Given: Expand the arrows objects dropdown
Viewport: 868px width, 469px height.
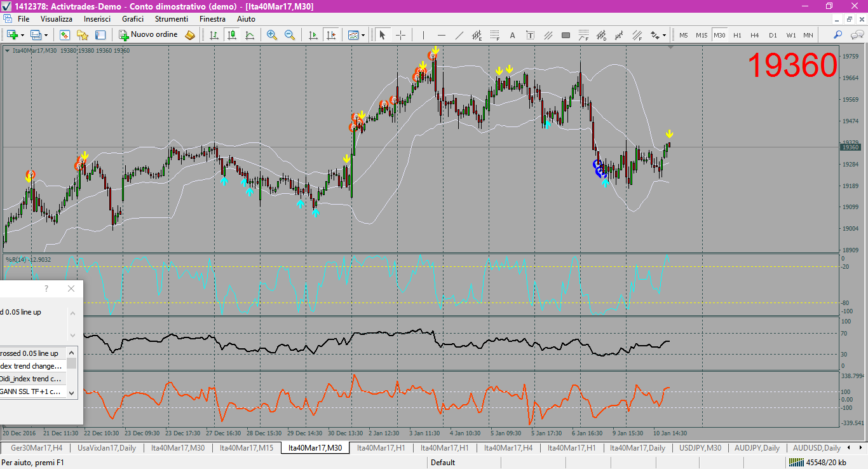Looking at the screenshot, I should tap(665, 35).
